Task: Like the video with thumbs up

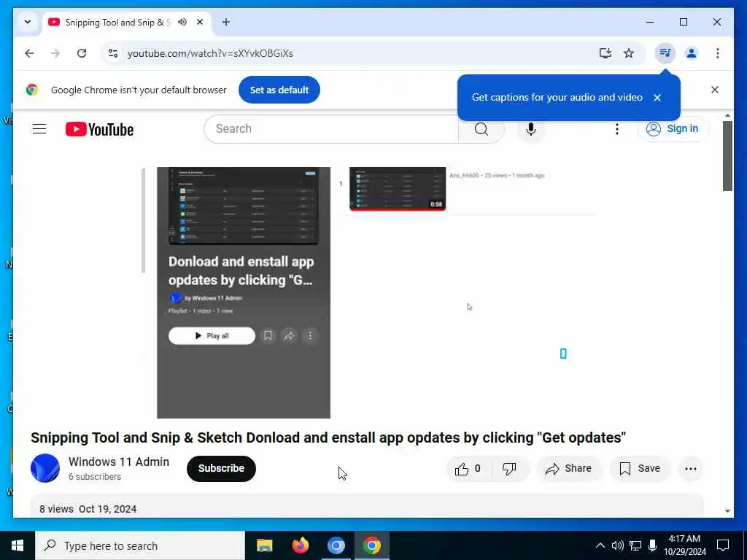Action: [468, 469]
